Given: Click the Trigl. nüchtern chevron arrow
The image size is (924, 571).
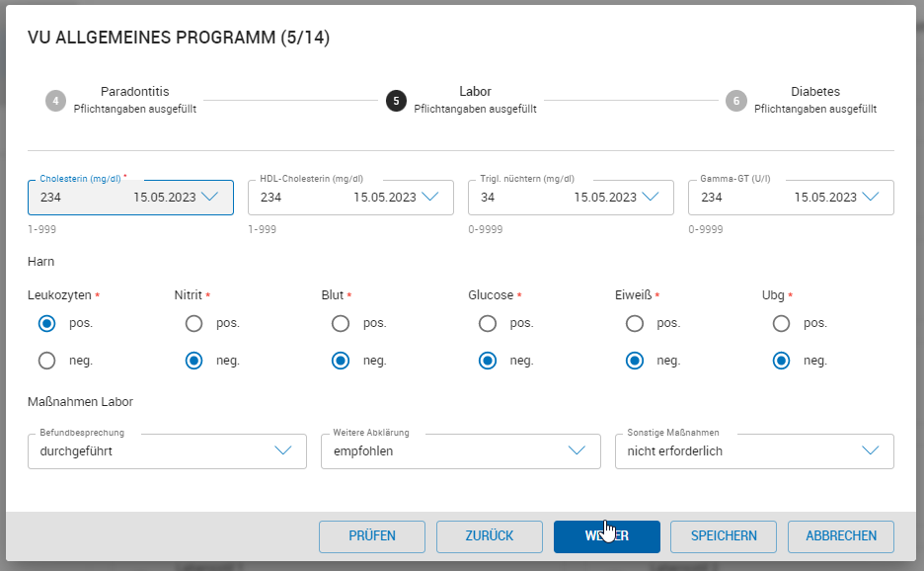Looking at the screenshot, I should [650, 197].
